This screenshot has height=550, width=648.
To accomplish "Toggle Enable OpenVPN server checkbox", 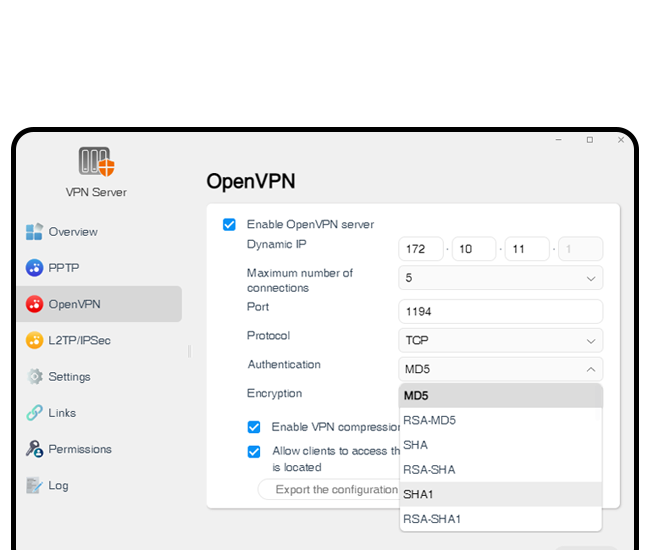I will pos(230,225).
